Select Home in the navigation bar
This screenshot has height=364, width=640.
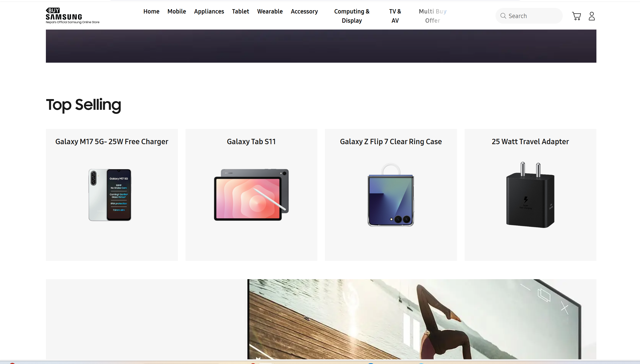pos(151,11)
